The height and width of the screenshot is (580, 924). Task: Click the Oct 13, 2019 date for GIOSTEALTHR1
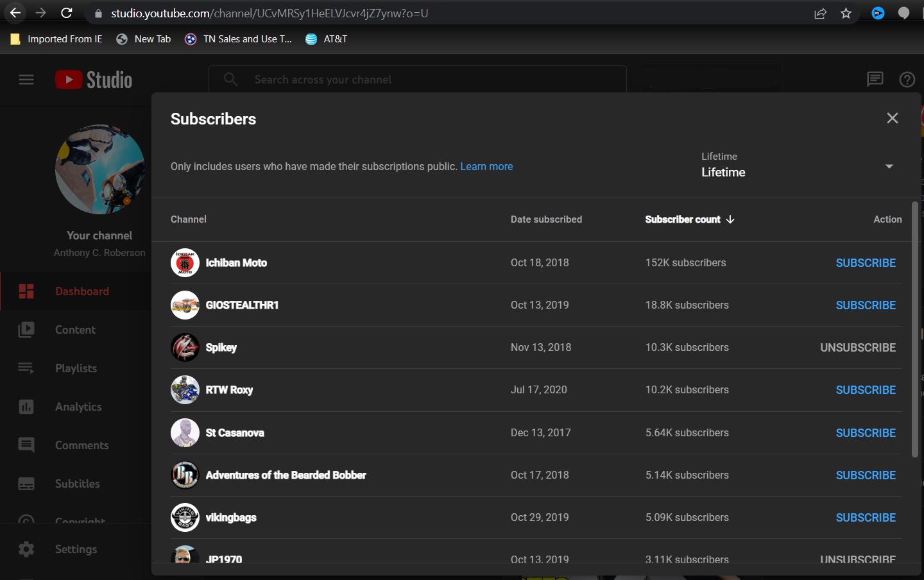point(540,305)
